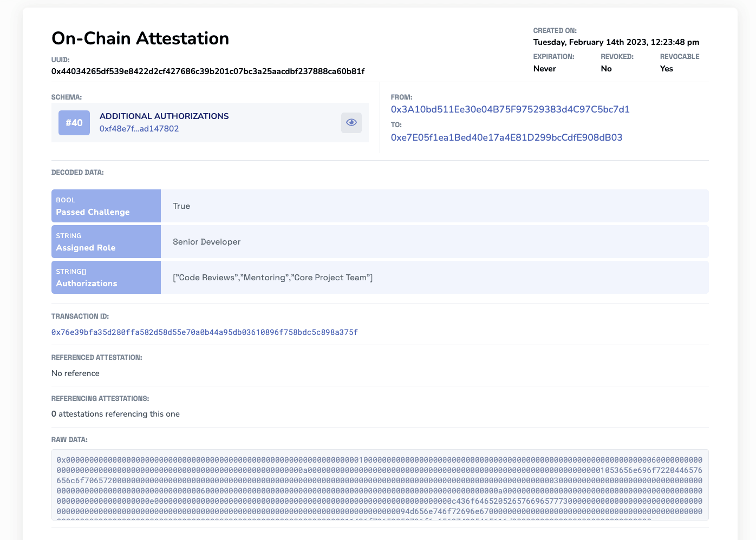Open the transaction ID hash link
This screenshot has height=540, width=756.
pyautogui.click(x=205, y=332)
